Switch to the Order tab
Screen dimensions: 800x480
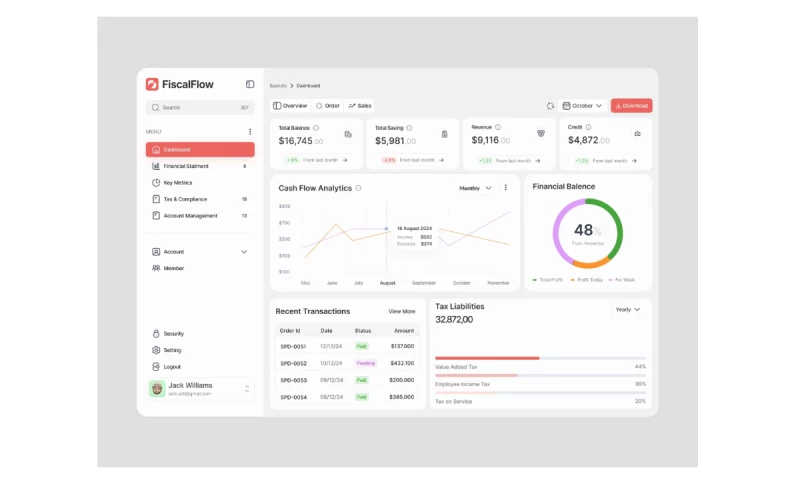[x=328, y=106]
